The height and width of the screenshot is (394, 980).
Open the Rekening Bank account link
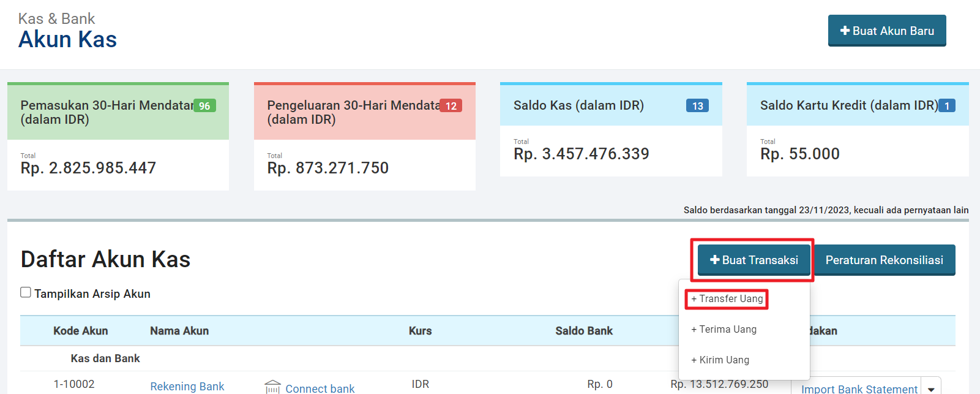tap(187, 387)
